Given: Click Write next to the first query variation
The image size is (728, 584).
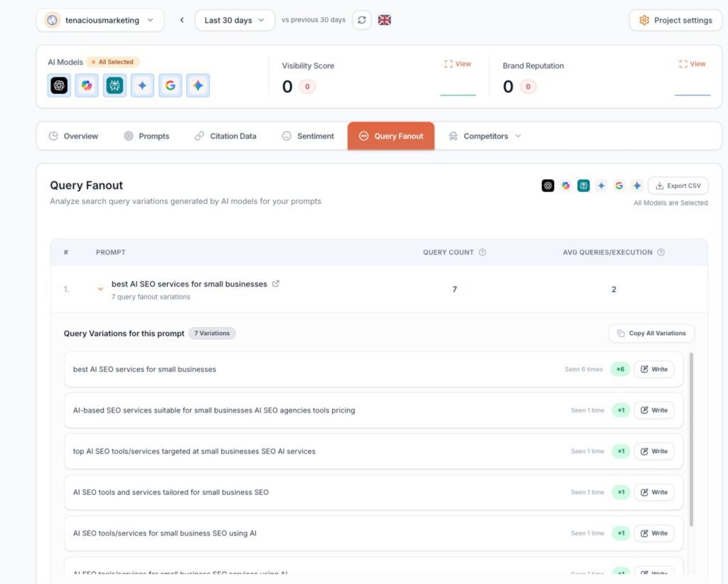Looking at the screenshot, I should click(x=653, y=369).
